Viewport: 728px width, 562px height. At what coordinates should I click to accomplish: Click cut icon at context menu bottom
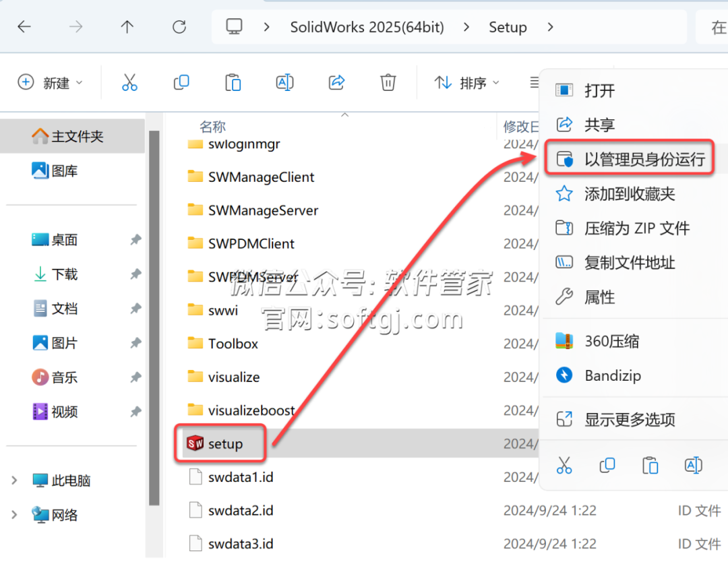coord(564,465)
